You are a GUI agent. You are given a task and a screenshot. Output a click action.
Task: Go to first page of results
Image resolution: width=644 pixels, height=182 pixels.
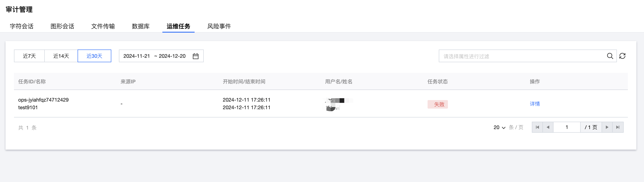(x=537, y=127)
